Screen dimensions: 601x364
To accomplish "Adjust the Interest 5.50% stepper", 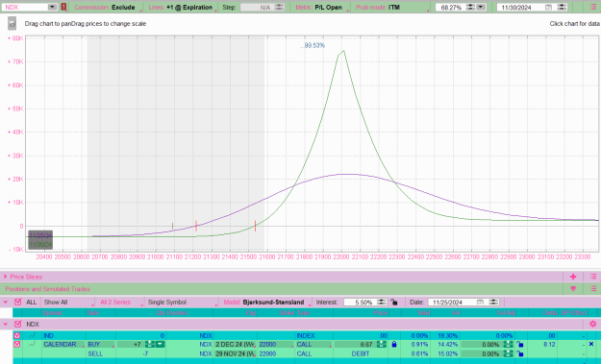I will [x=381, y=302].
